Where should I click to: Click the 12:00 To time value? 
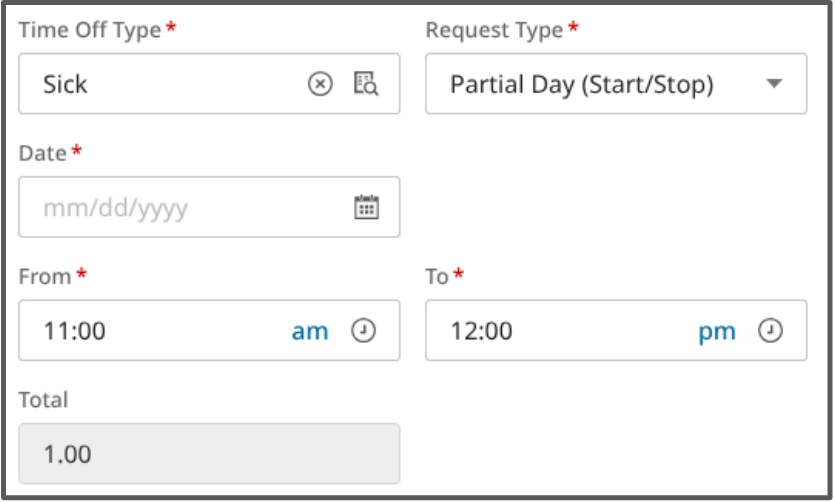point(481,331)
